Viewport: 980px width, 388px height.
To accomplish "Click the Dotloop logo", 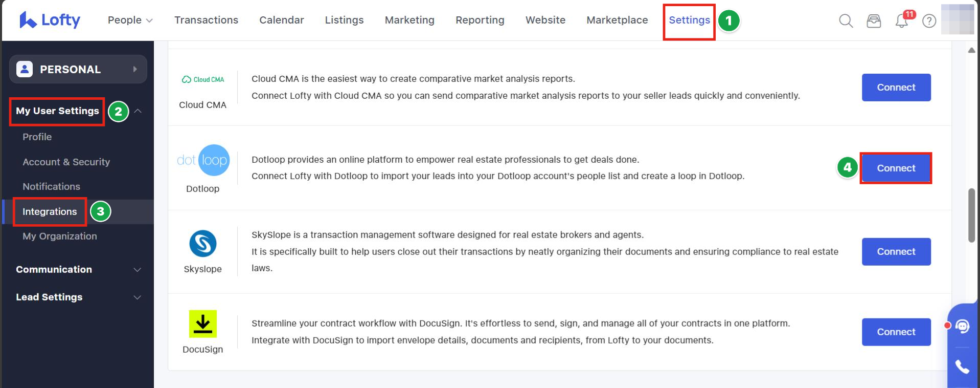I will (203, 160).
